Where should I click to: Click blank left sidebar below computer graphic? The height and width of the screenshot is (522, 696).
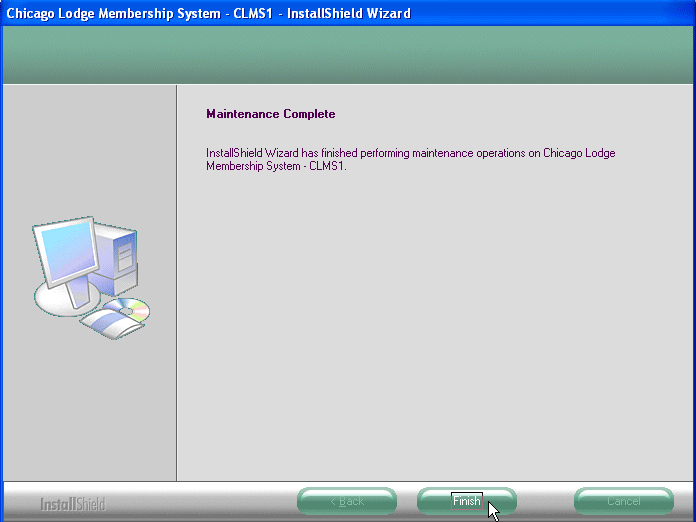tap(90, 410)
